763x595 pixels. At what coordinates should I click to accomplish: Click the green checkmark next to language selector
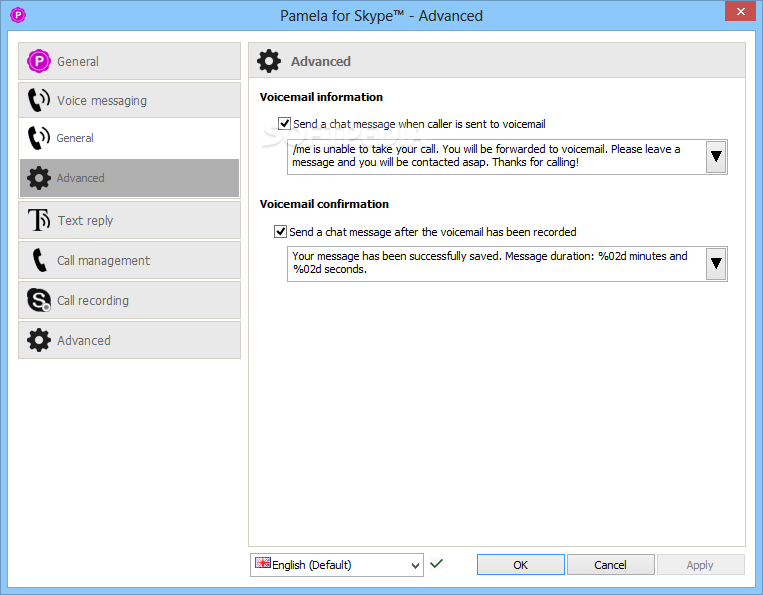pos(436,563)
